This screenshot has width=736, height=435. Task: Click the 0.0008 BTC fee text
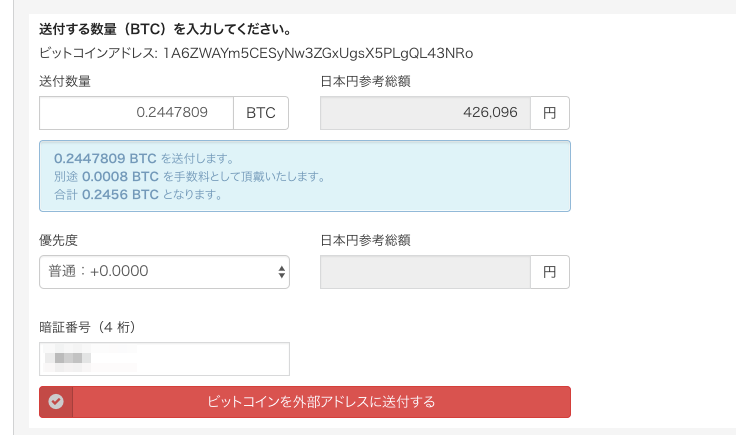click(120, 176)
